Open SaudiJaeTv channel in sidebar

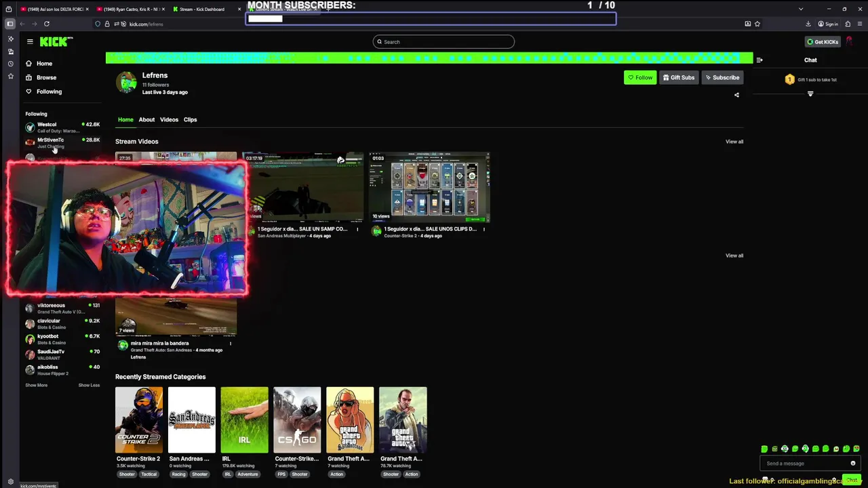(x=62, y=354)
